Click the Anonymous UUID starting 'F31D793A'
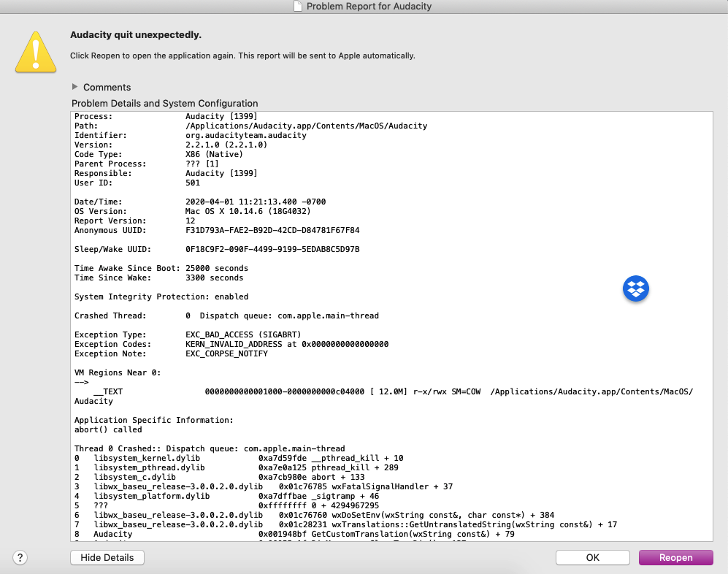The width and height of the screenshot is (728, 574). point(272,230)
